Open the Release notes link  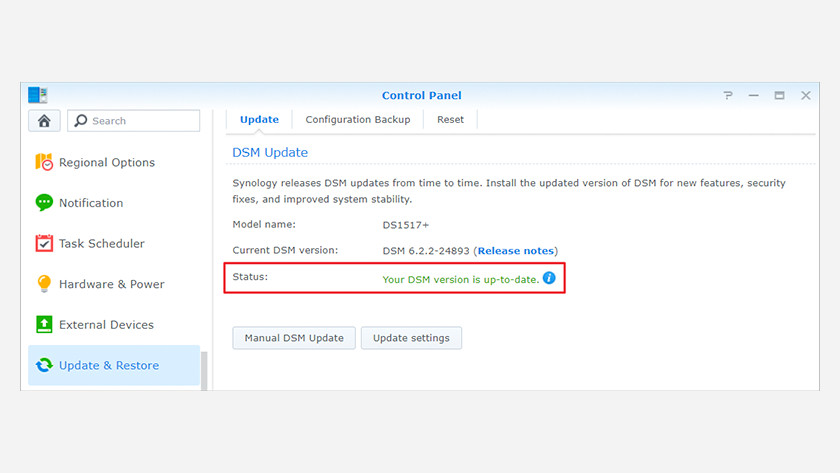click(x=515, y=251)
